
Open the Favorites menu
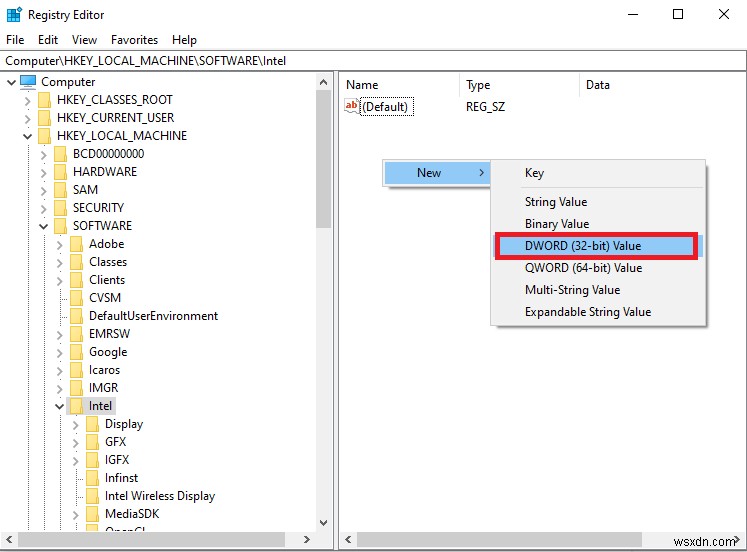pos(134,40)
